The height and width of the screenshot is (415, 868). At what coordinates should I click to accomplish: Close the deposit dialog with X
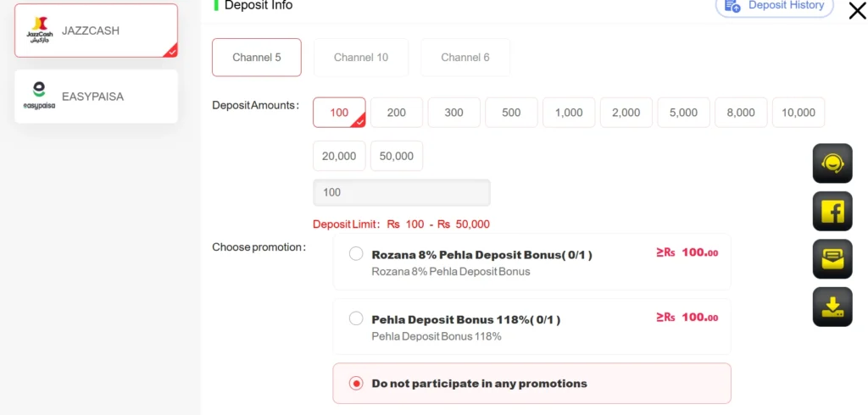tap(857, 10)
